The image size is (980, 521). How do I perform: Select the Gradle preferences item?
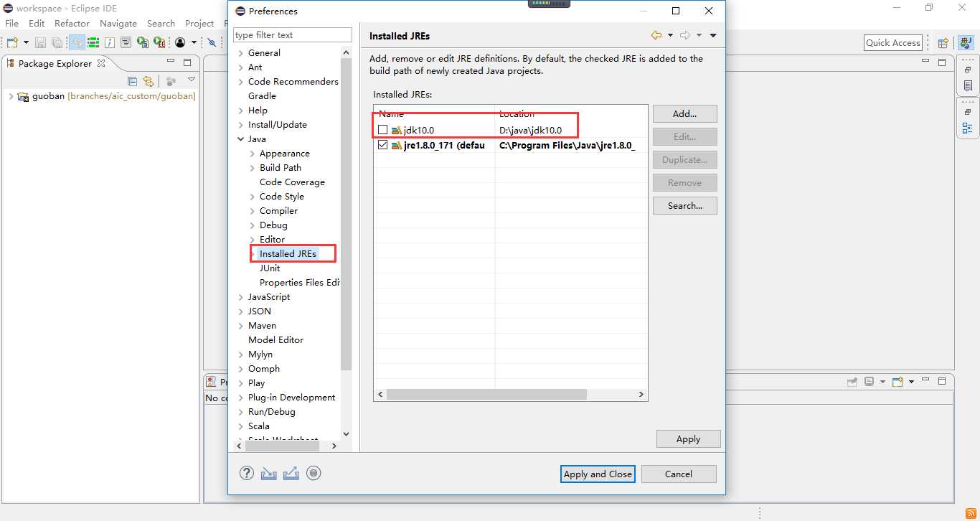pos(262,96)
